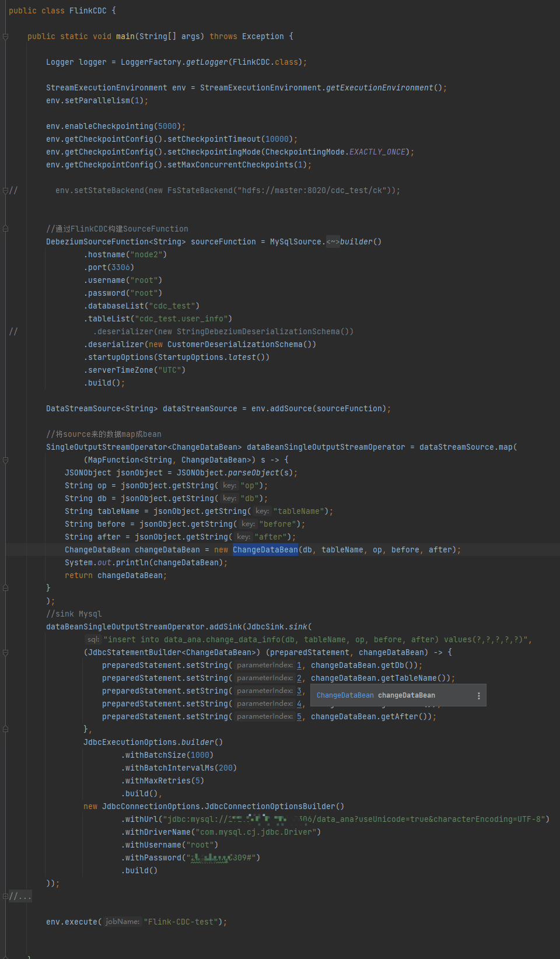Click CustomerDeserializationSchema in the deserializer call
The height and width of the screenshot is (959, 560).
[x=235, y=344]
